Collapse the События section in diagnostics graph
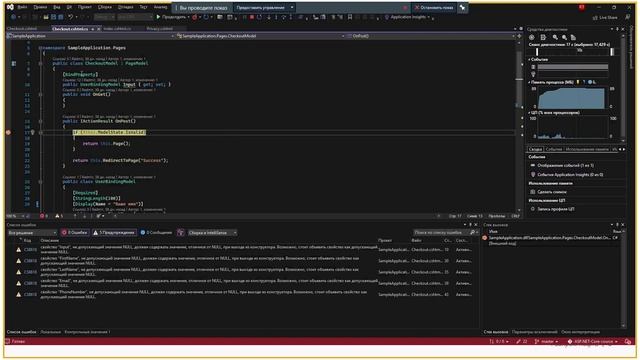The image size is (640, 360). [529, 60]
